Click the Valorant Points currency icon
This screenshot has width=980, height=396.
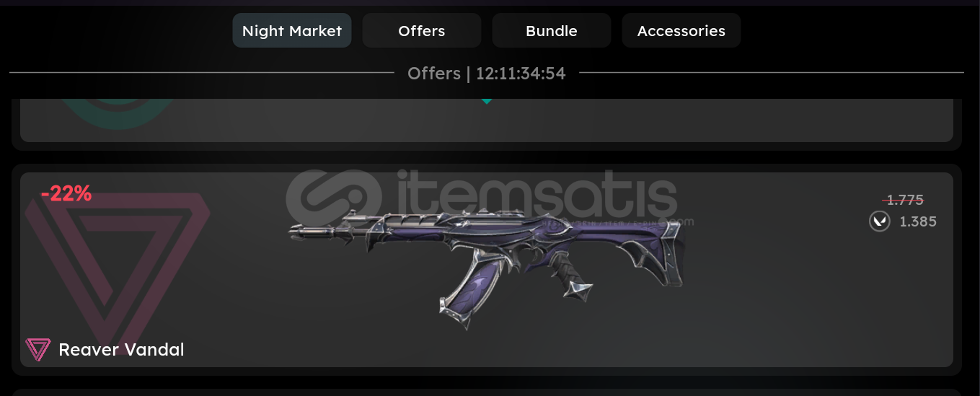click(x=880, y=221)
